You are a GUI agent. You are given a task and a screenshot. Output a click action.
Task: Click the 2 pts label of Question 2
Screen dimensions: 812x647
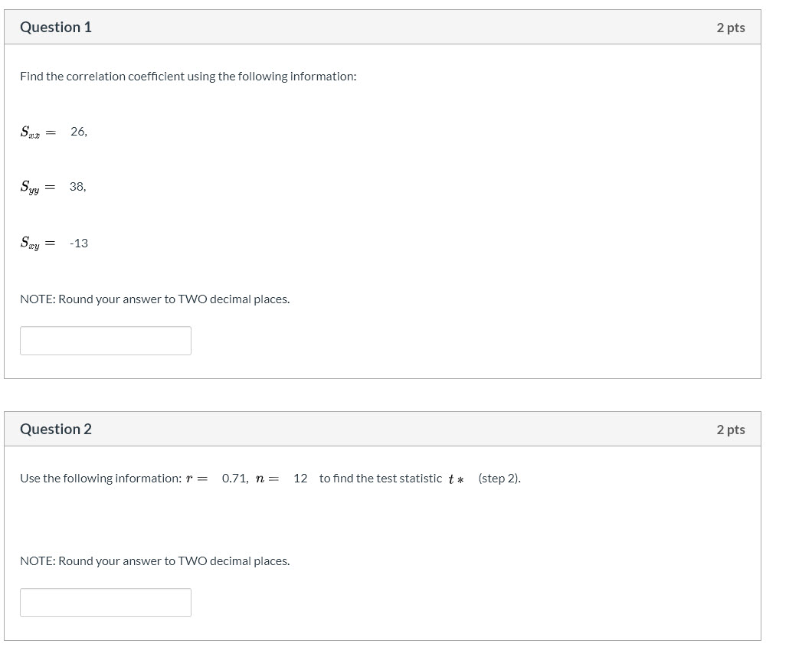click(731, 430)
